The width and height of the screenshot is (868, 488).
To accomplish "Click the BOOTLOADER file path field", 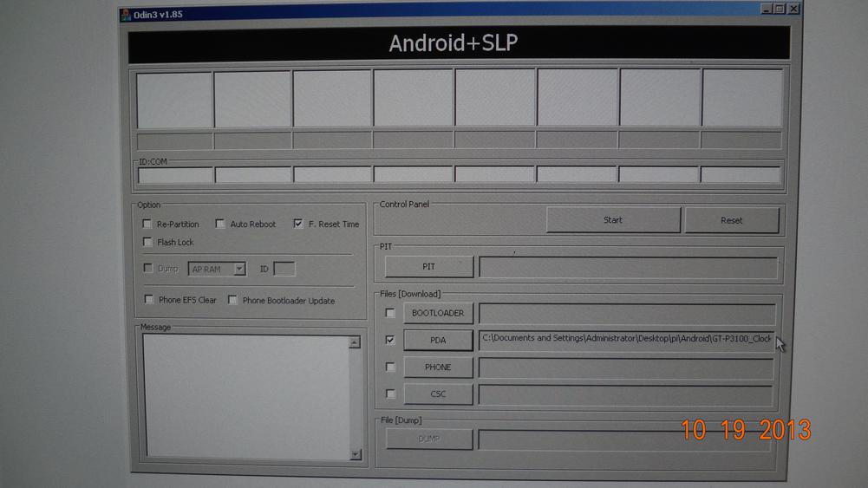I will 627,314.
